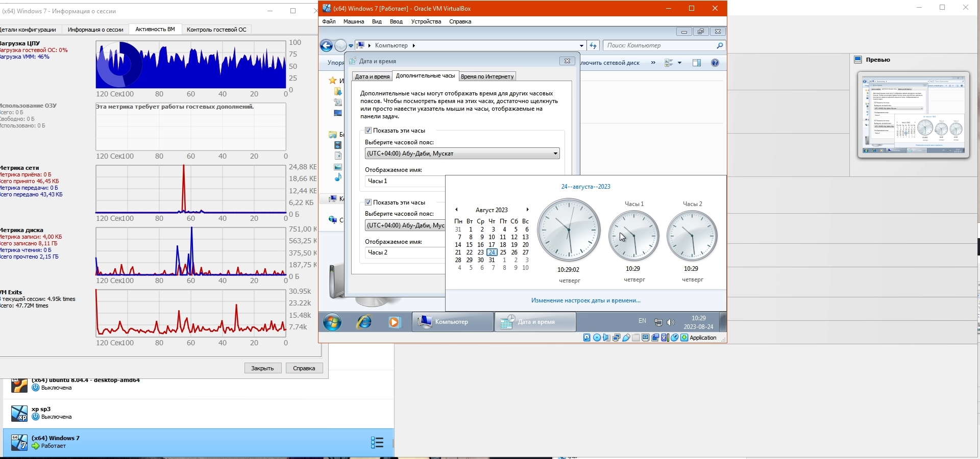Screen dimensions: 980x459
Task: Click the explorer Back navigation arrow
Action: click(327, 46)
